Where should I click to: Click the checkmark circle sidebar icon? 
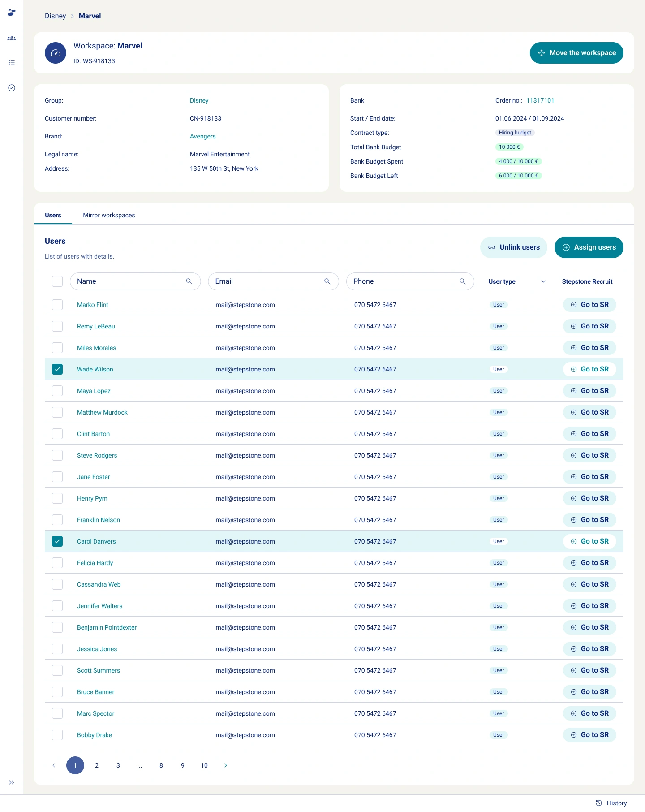coord(12,88)
